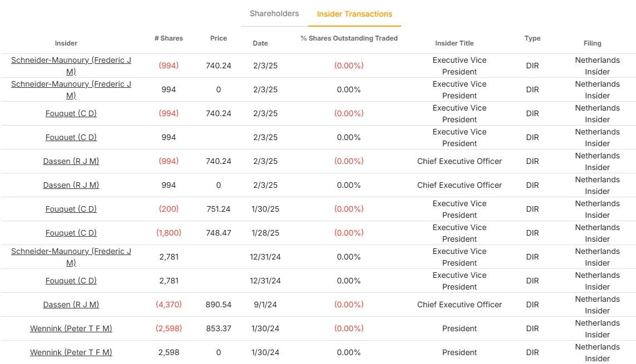Sort by % Shares Outstanding Traded header
The width and height of the screenshot is (636, 364).
349,38
